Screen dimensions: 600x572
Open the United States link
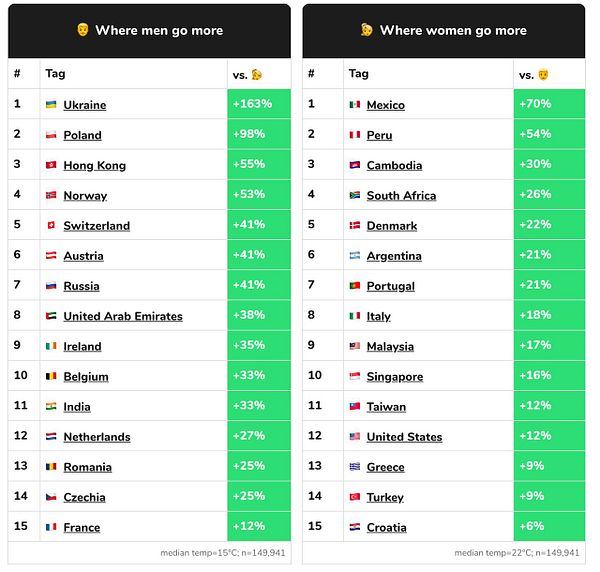tap(404, 437)
